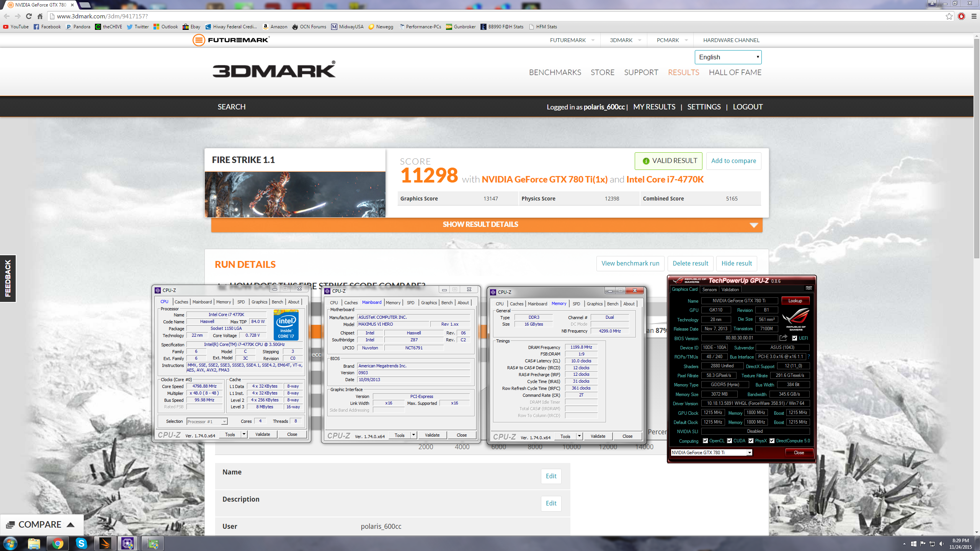Click the Intel Core i7 logo in CPU-Z
Viewport: 980px width, 551px height.
pyautogui.click(x=286, y=325)
